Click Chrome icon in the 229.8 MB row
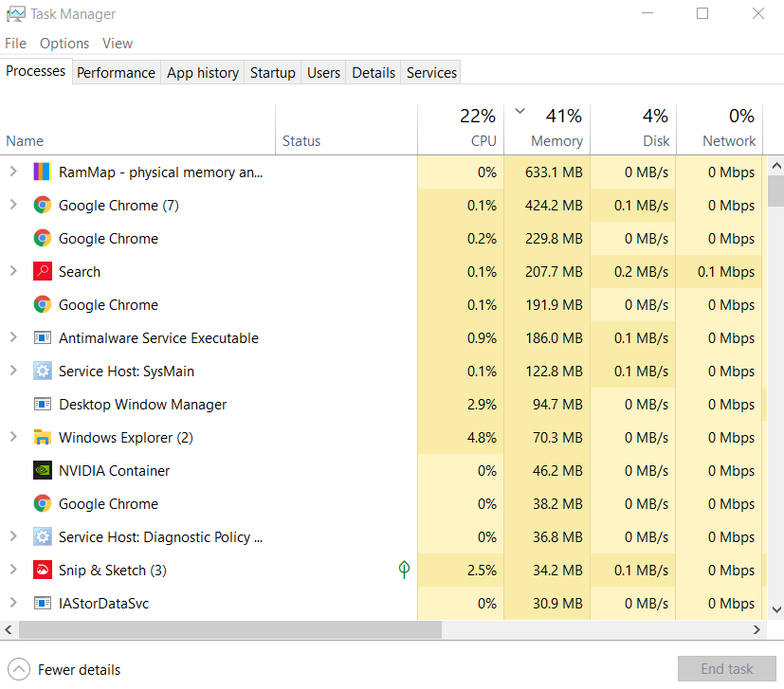 (42, 238)
